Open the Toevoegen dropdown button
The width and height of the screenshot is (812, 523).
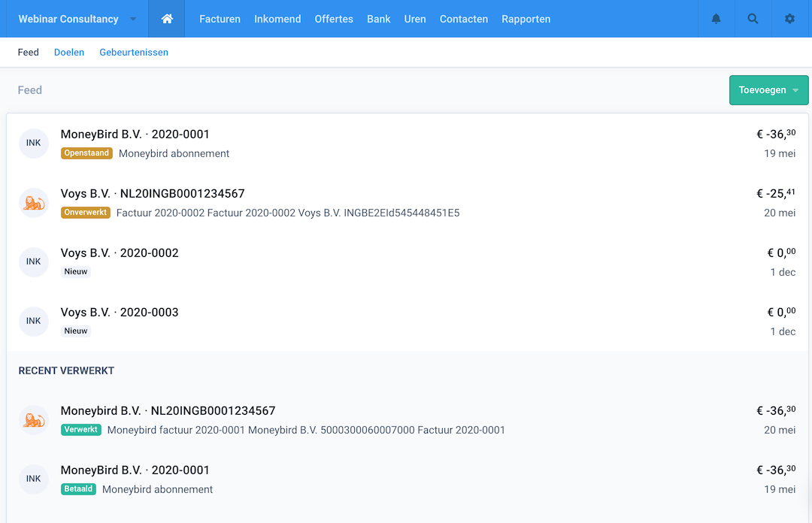(768, 90)
